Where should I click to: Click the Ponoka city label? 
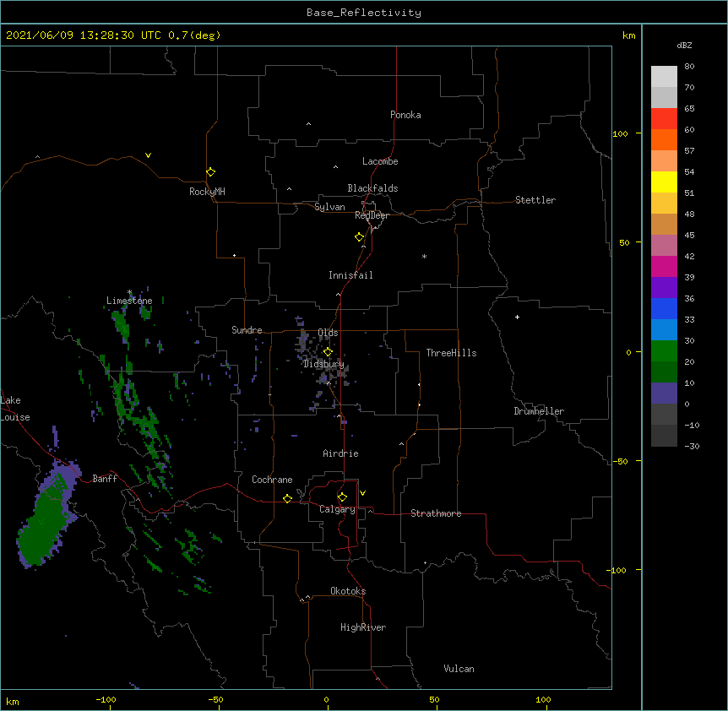coord(405,115)
